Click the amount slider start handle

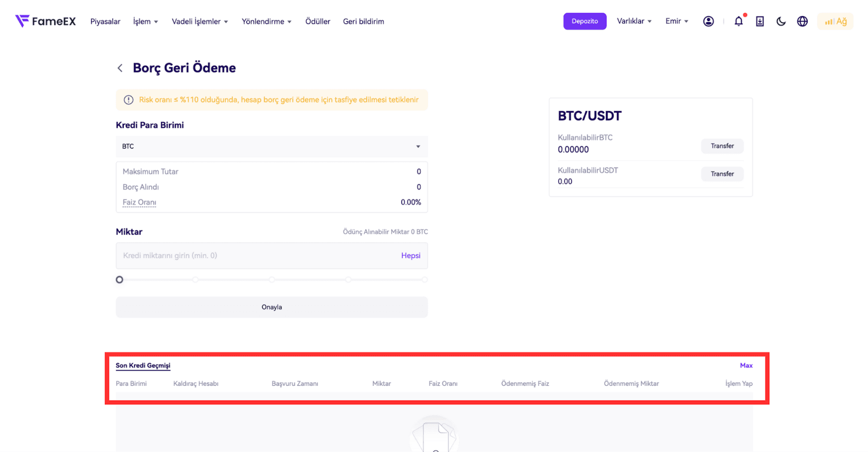119,280
